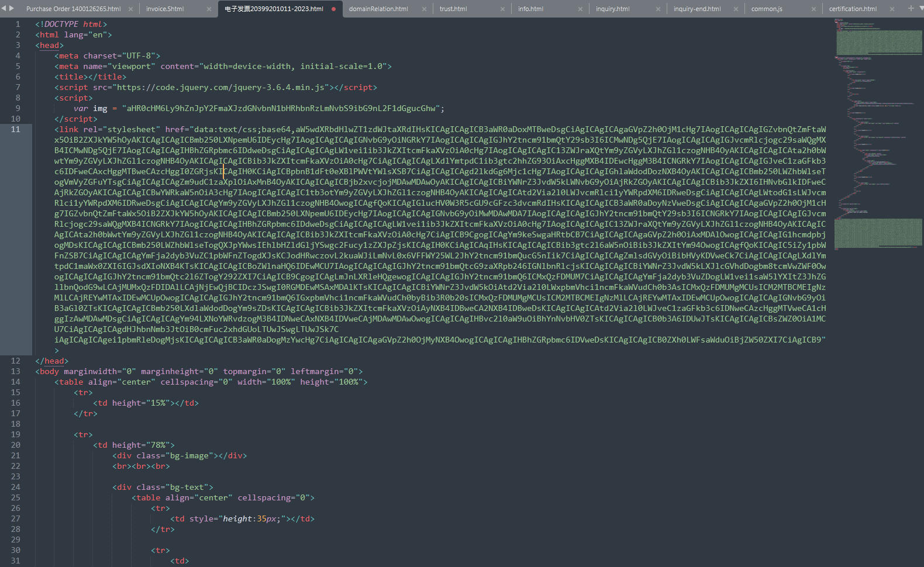Close the common.js tab
This screenshot has width=924, height=567.
point(814,9)
